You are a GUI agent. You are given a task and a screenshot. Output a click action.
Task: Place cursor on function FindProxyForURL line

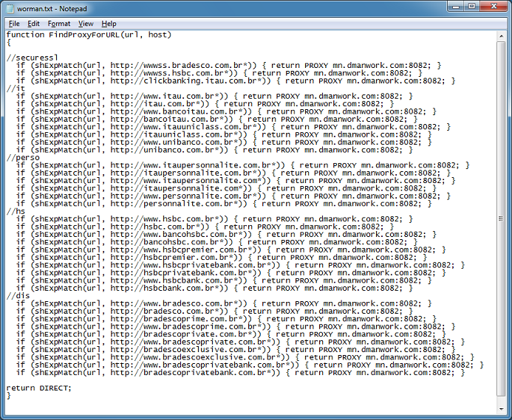tap(89, 35)
